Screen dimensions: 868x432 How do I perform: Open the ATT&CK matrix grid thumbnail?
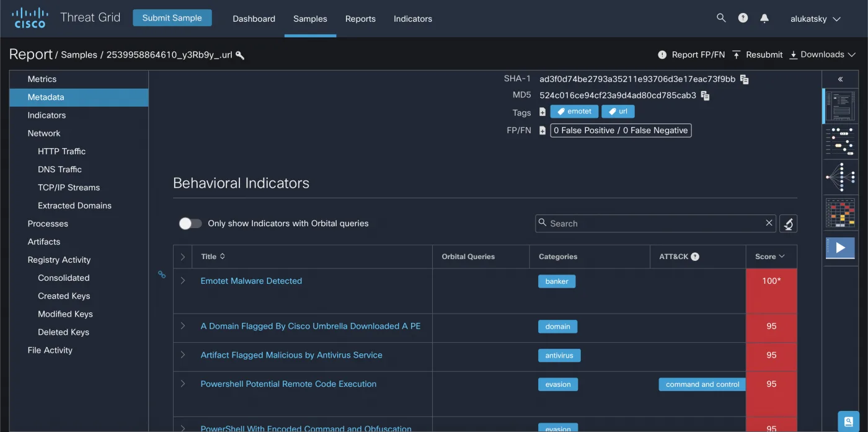pos(840,213)
